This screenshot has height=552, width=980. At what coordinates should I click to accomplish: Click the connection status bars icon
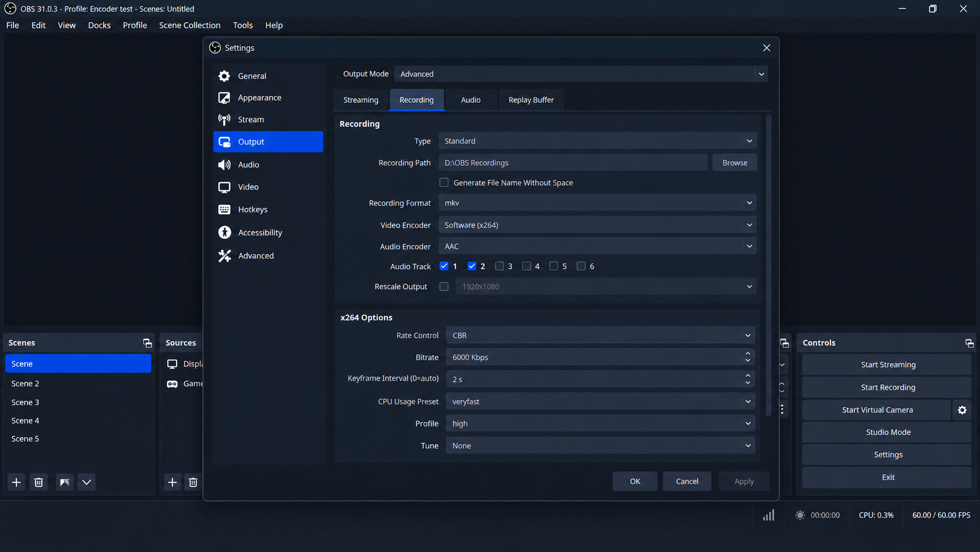tap(768, 515)
